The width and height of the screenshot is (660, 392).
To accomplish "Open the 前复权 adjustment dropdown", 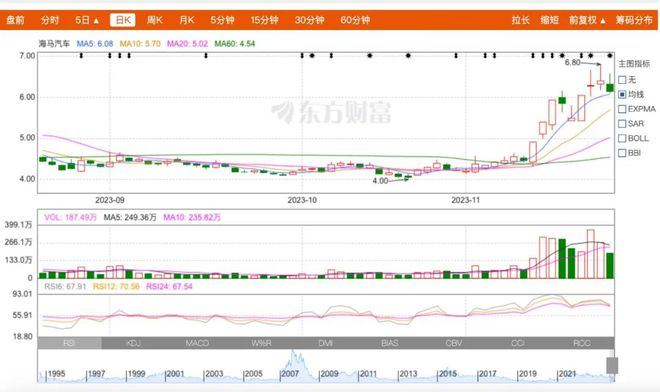I will [588, 20].
